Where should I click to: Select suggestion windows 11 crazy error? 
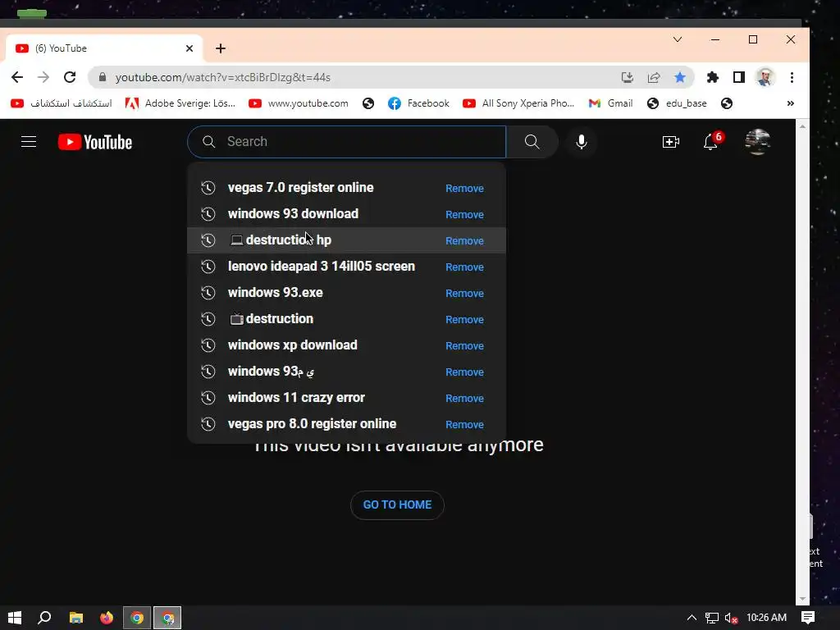[296, 398]
